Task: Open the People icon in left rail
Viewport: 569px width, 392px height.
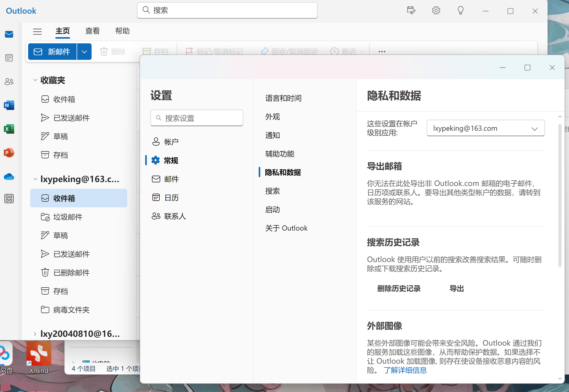Action: tap(9, 82)
